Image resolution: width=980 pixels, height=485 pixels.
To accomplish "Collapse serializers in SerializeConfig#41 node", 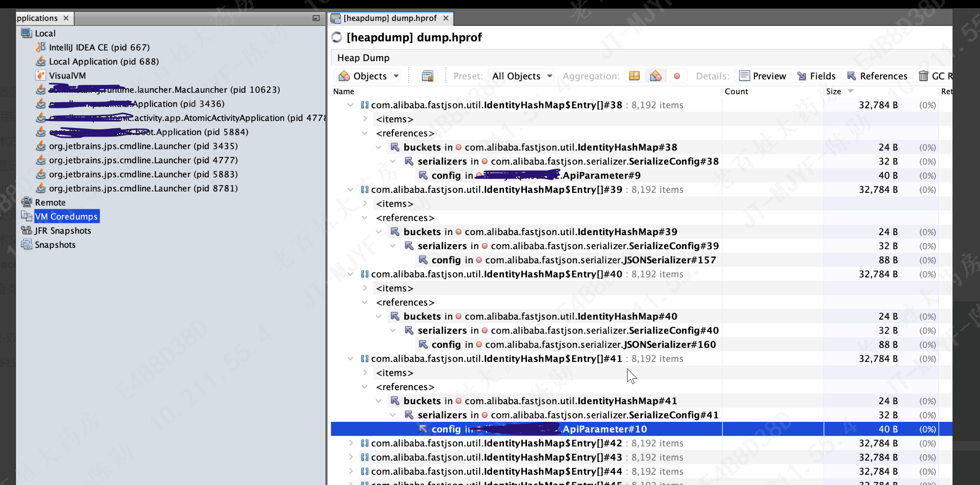I will click(x=393, y=415).
